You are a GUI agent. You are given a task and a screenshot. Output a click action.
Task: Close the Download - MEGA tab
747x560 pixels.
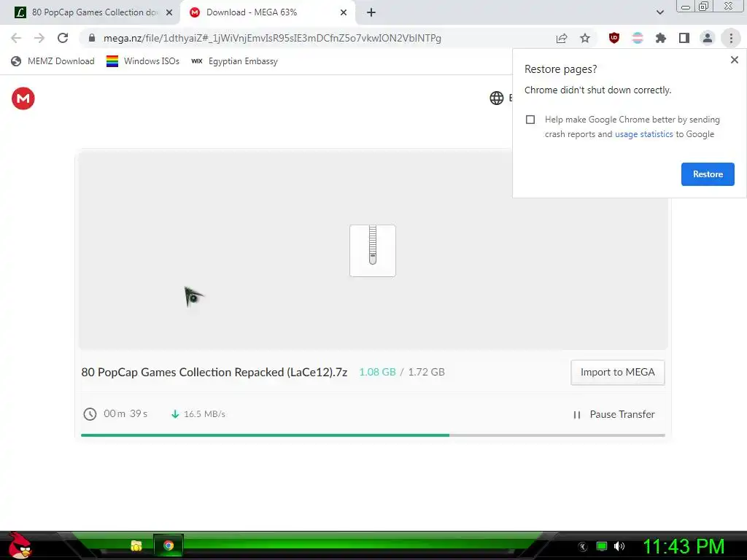tap(344, 13)
